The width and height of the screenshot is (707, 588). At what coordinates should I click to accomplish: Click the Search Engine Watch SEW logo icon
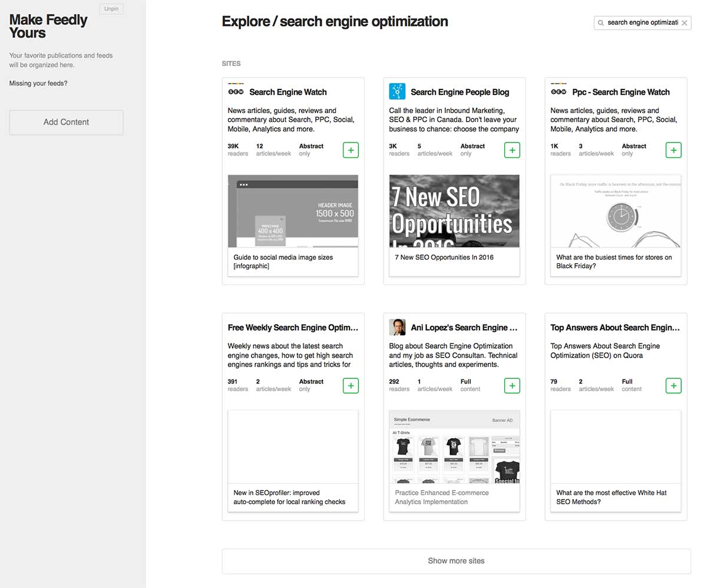[236, 91]
